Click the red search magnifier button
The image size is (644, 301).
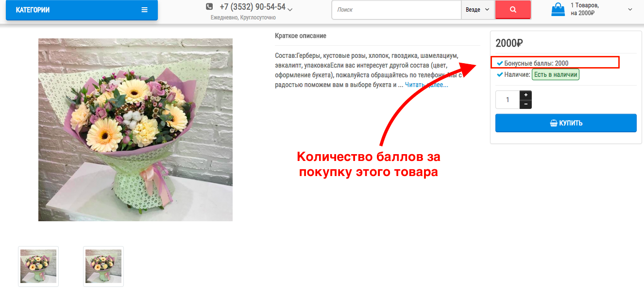point(513,10)
